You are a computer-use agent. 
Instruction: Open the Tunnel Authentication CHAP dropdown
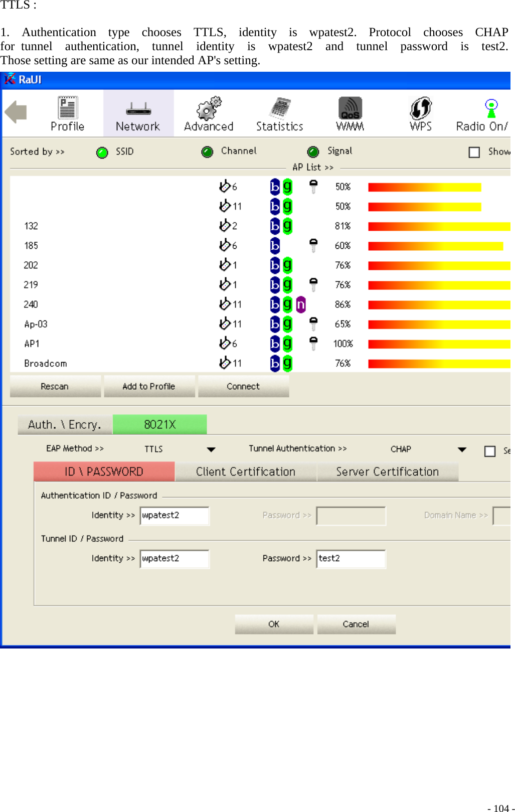coord(462,449)
